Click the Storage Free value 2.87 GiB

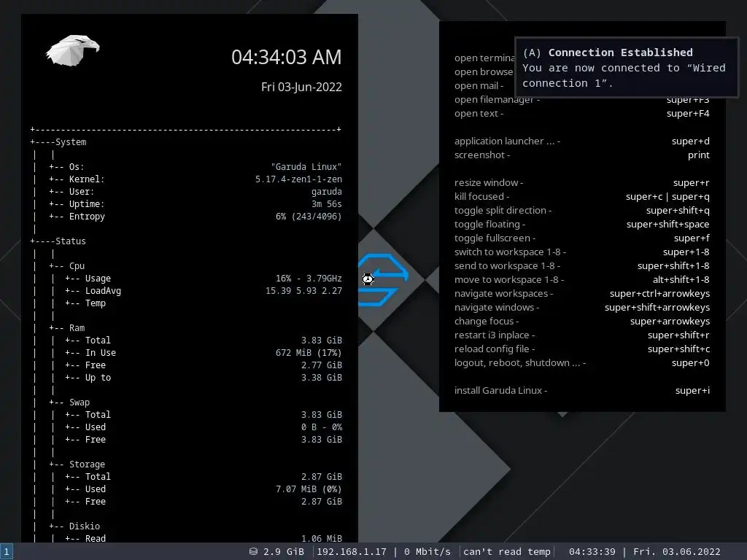(322, 501)
